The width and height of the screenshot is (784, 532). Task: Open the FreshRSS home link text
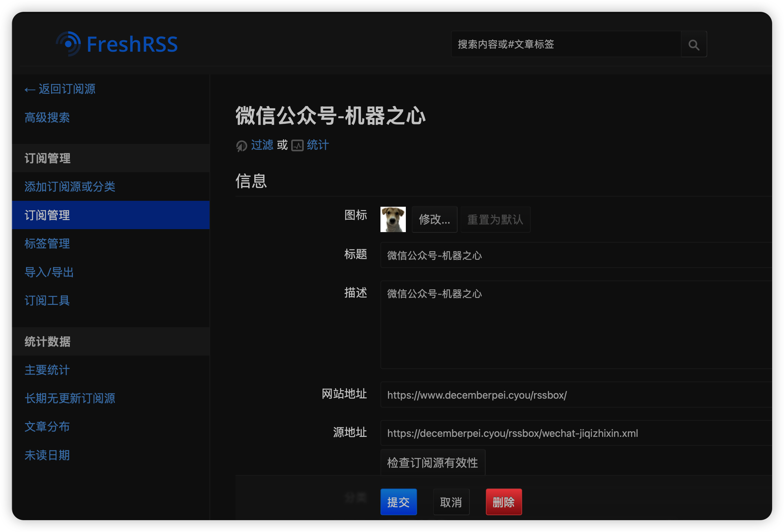(132, 44)
